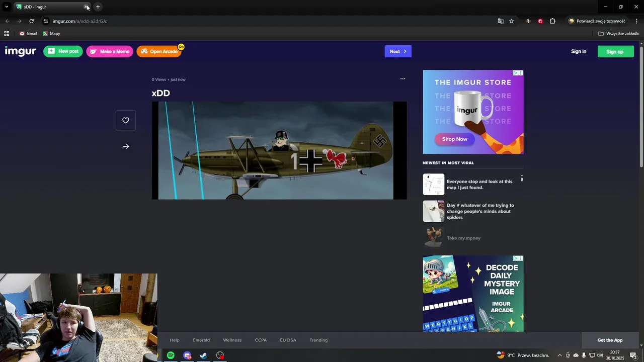Click the 'xDD' post title
644x362 pixels.
pyautogui.click(x=161, y=93)
